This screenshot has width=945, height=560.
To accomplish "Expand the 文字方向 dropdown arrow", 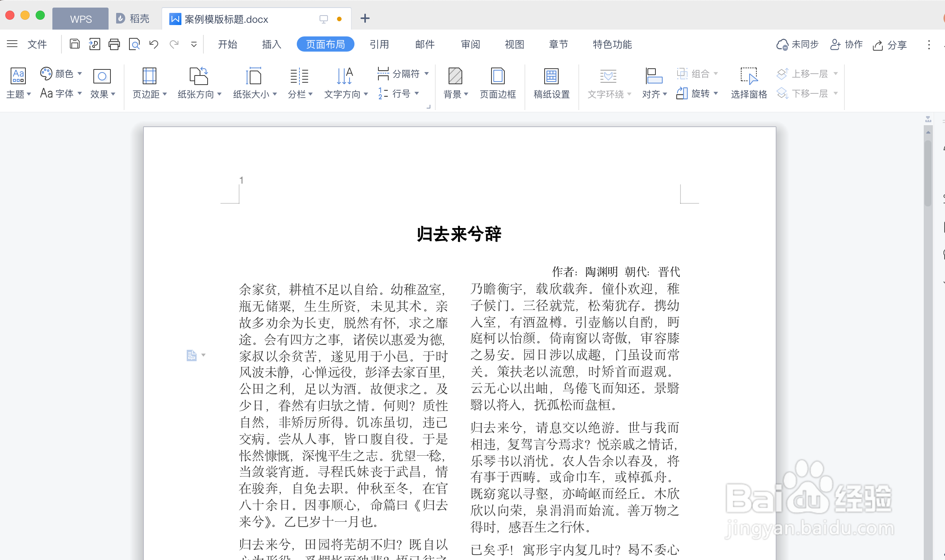I will (x=366, y=94).
